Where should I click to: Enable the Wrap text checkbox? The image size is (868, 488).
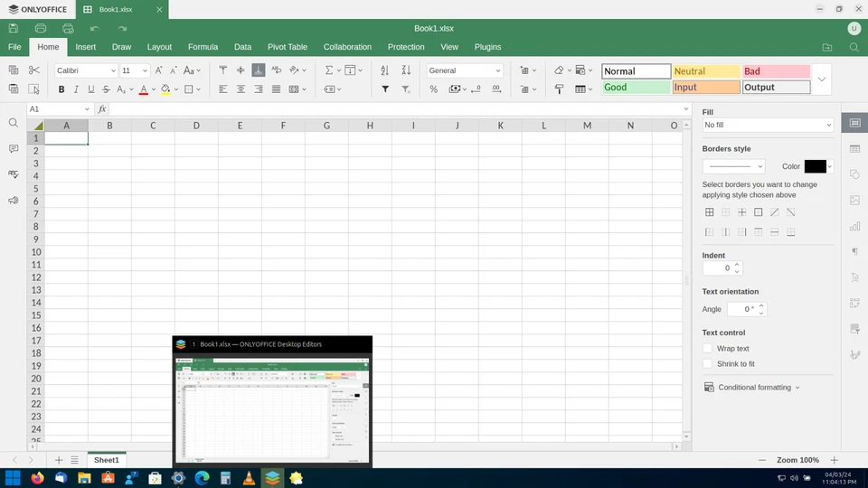click(708, 348)
